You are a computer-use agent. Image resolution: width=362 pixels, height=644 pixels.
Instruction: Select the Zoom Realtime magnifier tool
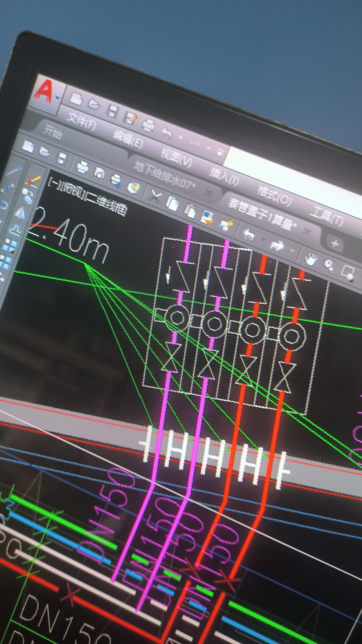tap(329, 266)
